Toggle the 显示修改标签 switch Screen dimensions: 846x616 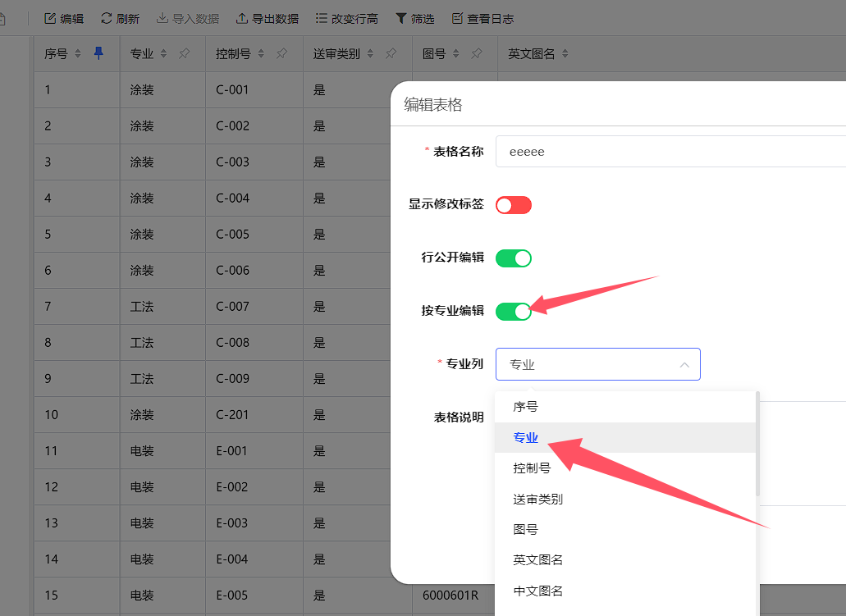[x=514, y=205]
